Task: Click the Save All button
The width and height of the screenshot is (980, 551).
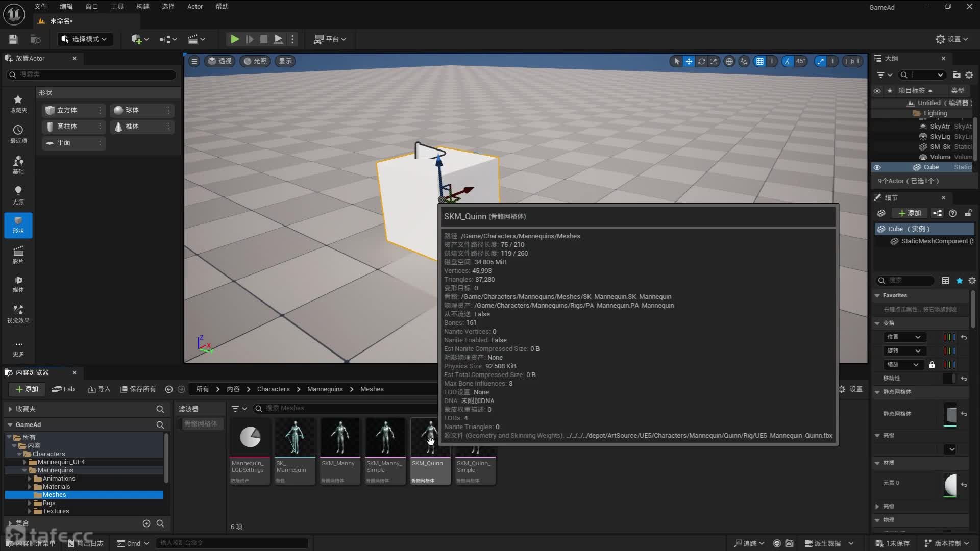Action: [138, 389]
